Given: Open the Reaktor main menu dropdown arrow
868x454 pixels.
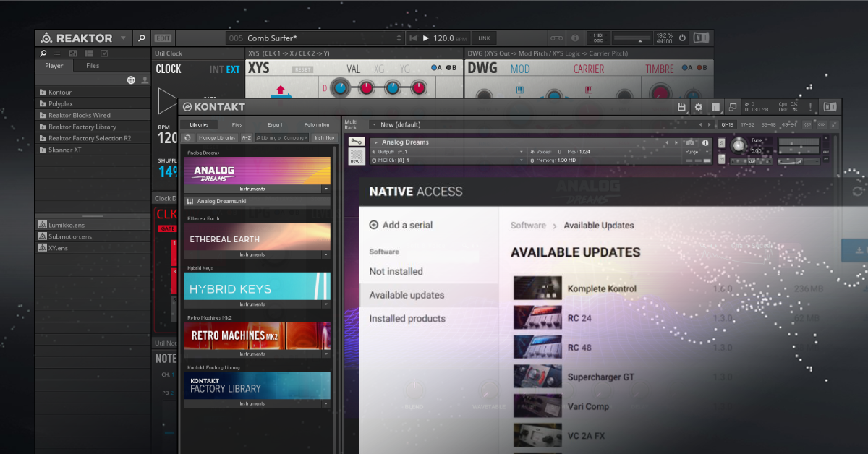Looking at the screenshot, I should pyautogui.click(x=123, y=38).
